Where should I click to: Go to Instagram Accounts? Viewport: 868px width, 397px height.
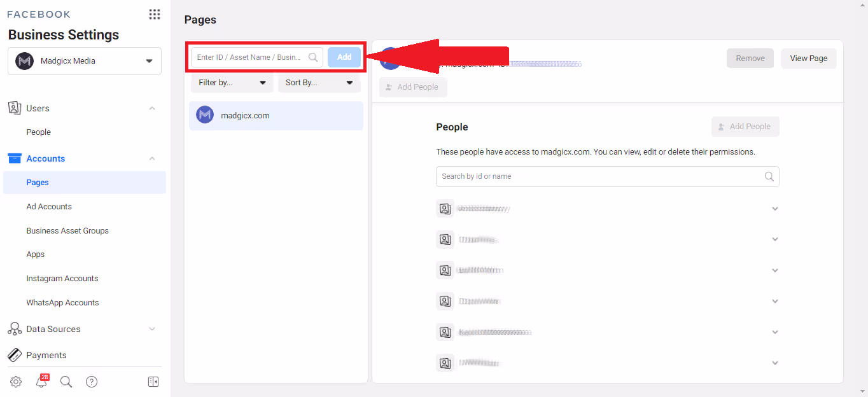click(x=62, y=279)
